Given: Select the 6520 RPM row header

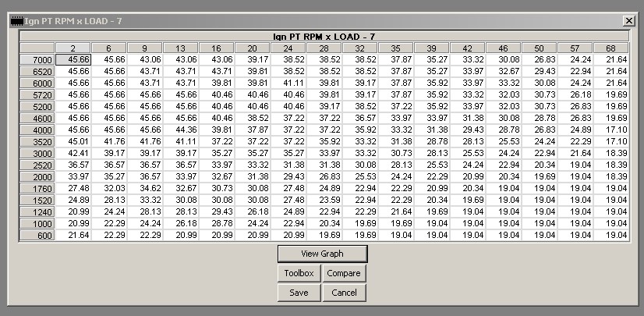Looking at the screenshot, I should (x=37, y=72).
